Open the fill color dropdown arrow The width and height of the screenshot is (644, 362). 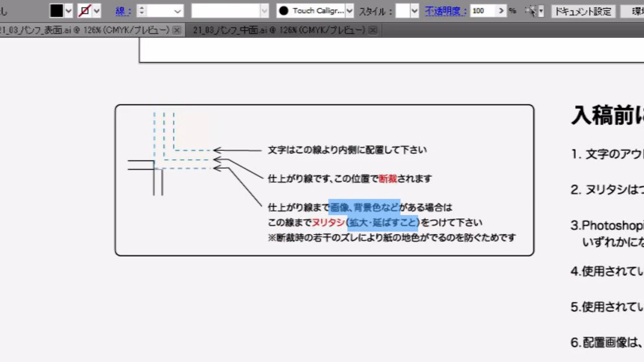pyautogui.click(x=69, y=11)
